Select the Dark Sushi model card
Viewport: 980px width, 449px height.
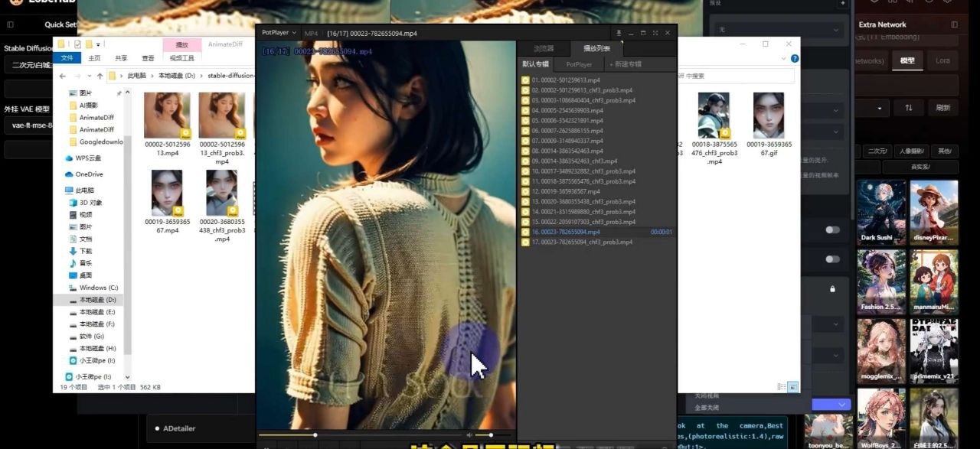[x=881, y=212]
